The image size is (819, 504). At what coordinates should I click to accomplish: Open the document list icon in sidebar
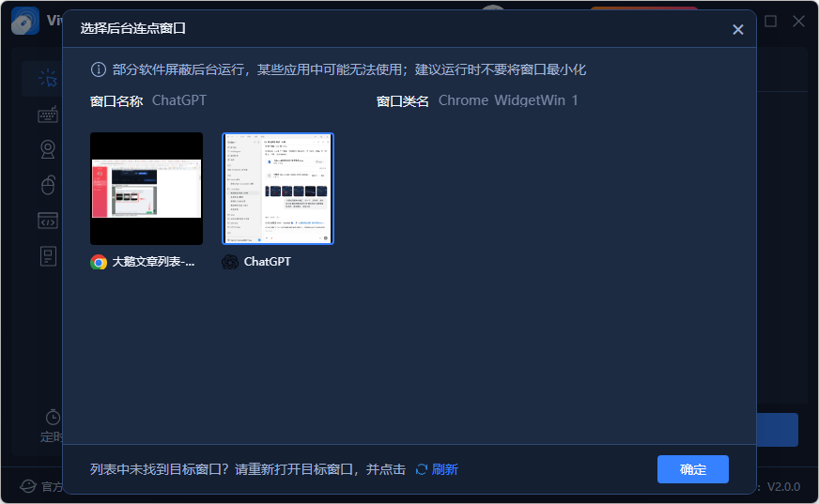point(48,256)
